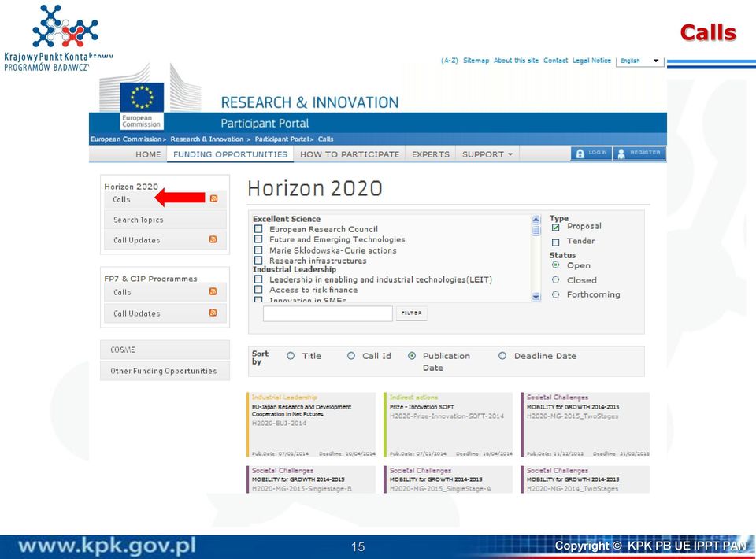The height and width of the screenshot is (559, 756).
Task: Sort calls by Deadline Date
Action: (502, 356)
